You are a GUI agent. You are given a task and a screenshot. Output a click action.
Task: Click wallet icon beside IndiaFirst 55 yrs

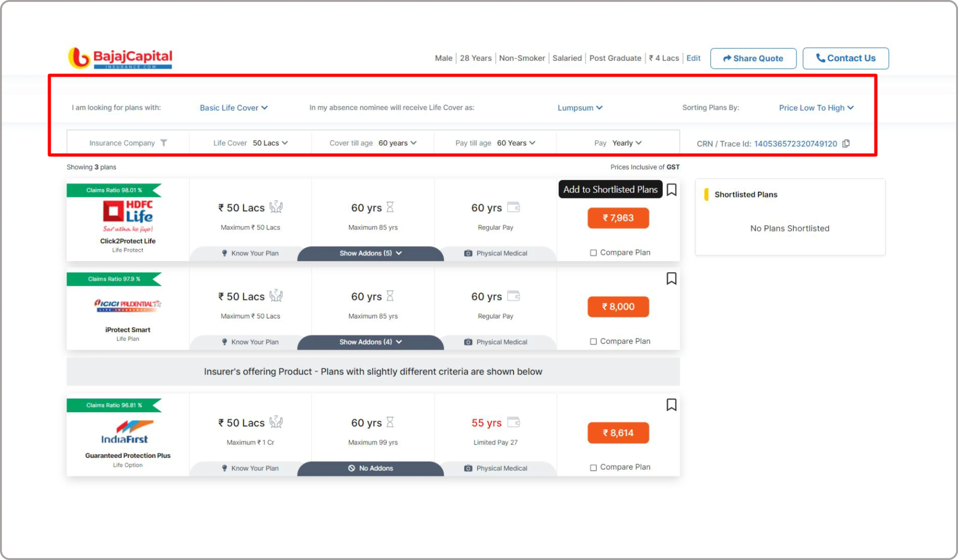click(x=514, y=422)
